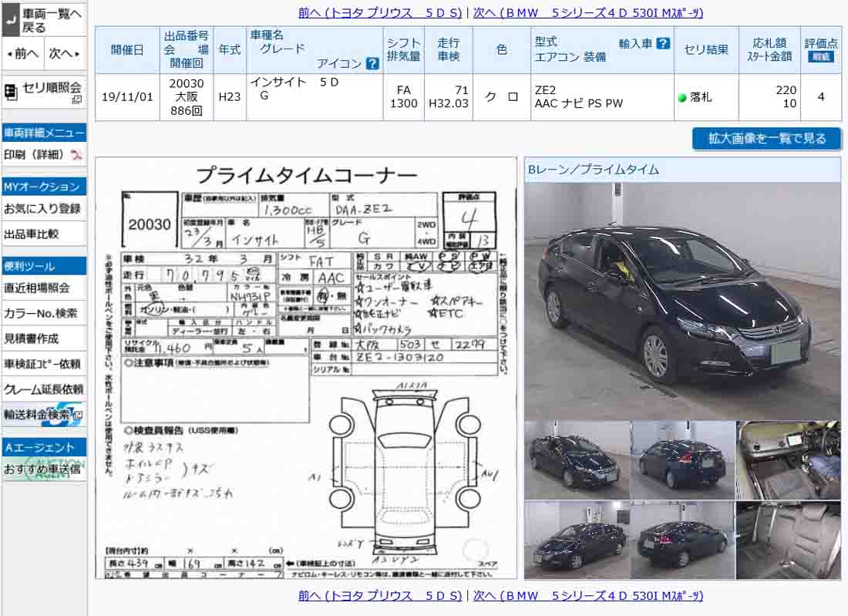This screenshot has height=616, width=848.
Task: Click the lot number cell 20030 大阪 886回
Action: pyautogui.click(x=187, y=97)
